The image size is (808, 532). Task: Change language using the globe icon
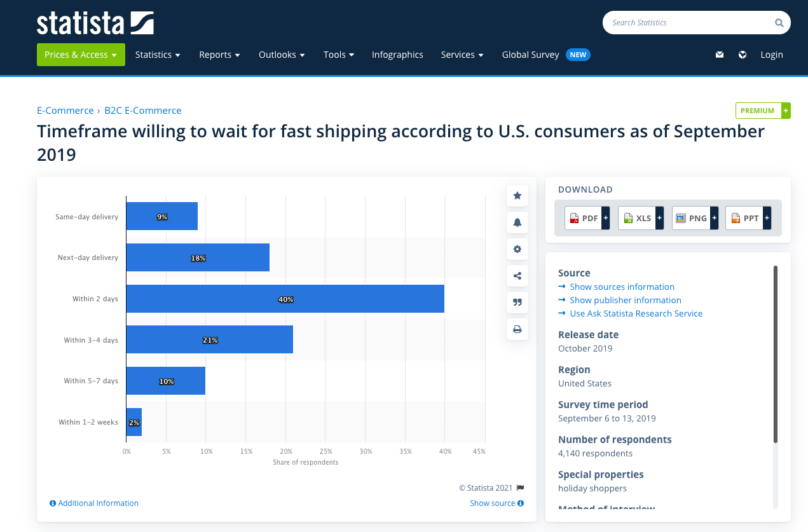click(x=742, y=55)
